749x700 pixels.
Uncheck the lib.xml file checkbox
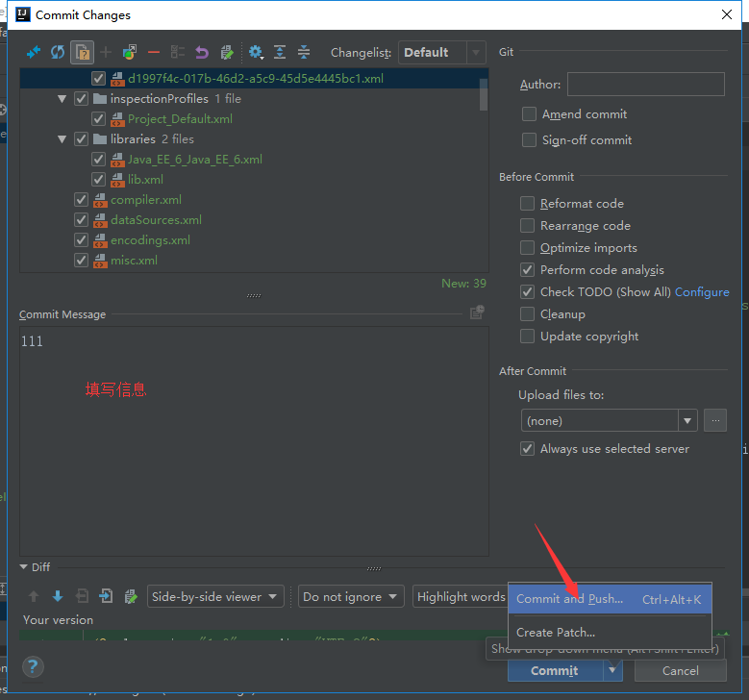[x=98, y=180]
